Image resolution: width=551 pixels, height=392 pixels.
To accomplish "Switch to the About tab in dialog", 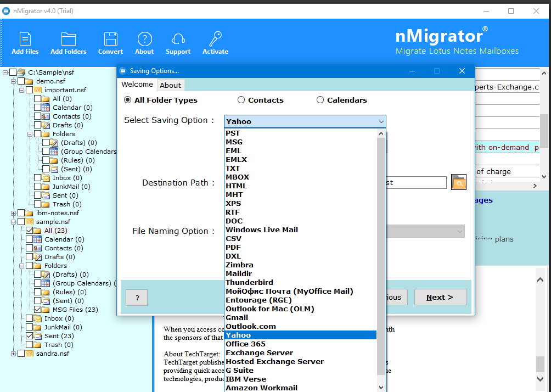I will pyautogui.click(x=171, y=85).
